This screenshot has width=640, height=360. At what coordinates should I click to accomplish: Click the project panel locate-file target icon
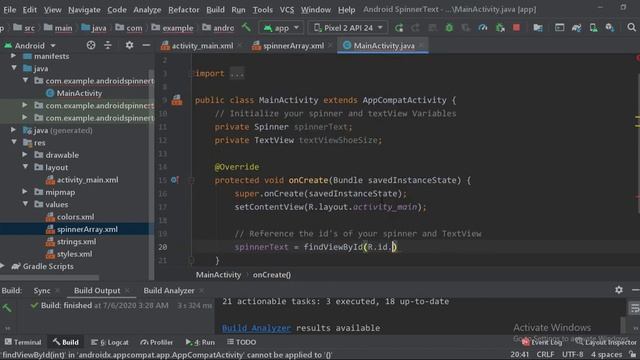tap(91, 45)
